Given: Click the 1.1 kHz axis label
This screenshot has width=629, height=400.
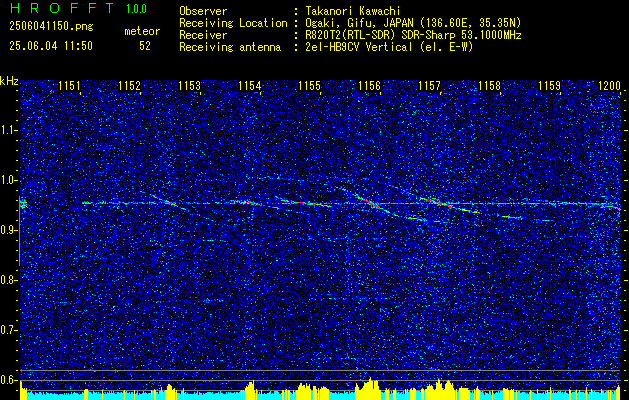Looking at the screenshot, I should click(x=8, y=130).
